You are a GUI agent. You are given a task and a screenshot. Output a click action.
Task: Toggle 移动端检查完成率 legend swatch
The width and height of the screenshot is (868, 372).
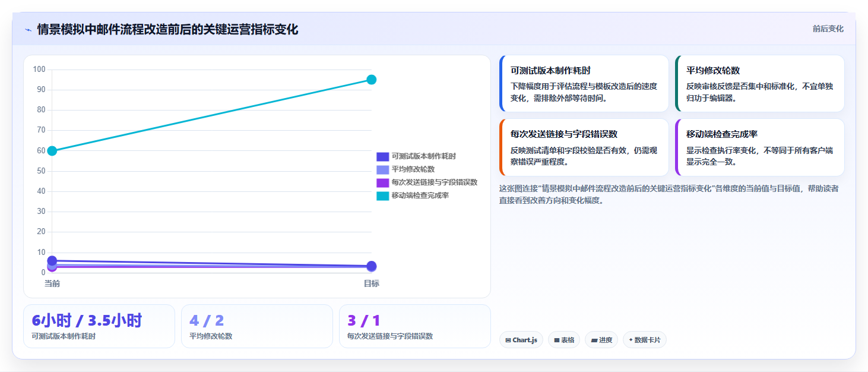tap(383, 196)
